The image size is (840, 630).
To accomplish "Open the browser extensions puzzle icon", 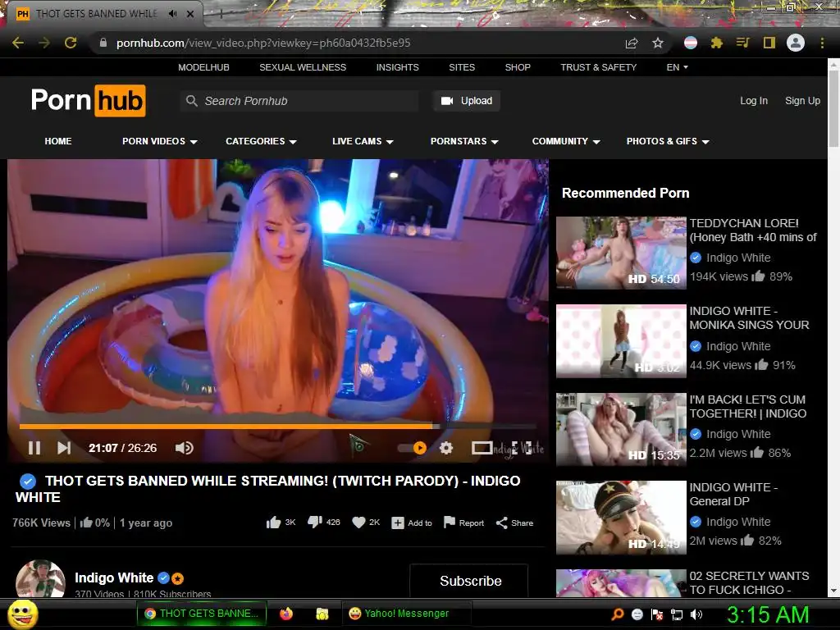I will coord(716,43).
